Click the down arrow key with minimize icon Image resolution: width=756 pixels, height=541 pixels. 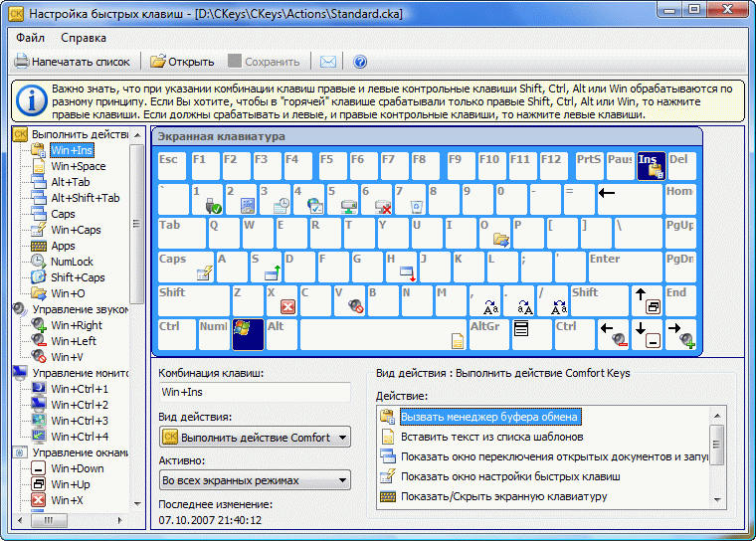(647, 334)
